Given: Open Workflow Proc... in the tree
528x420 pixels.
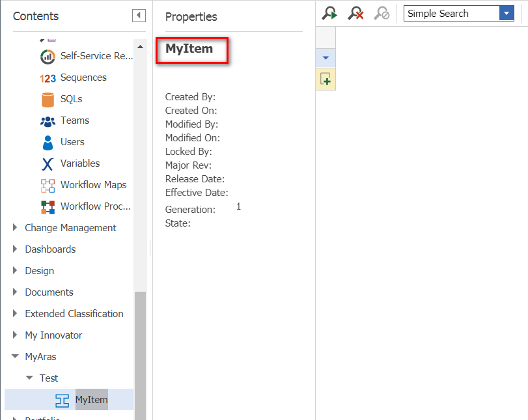Looking at the screenshot, I should click(x=95, y=206).
